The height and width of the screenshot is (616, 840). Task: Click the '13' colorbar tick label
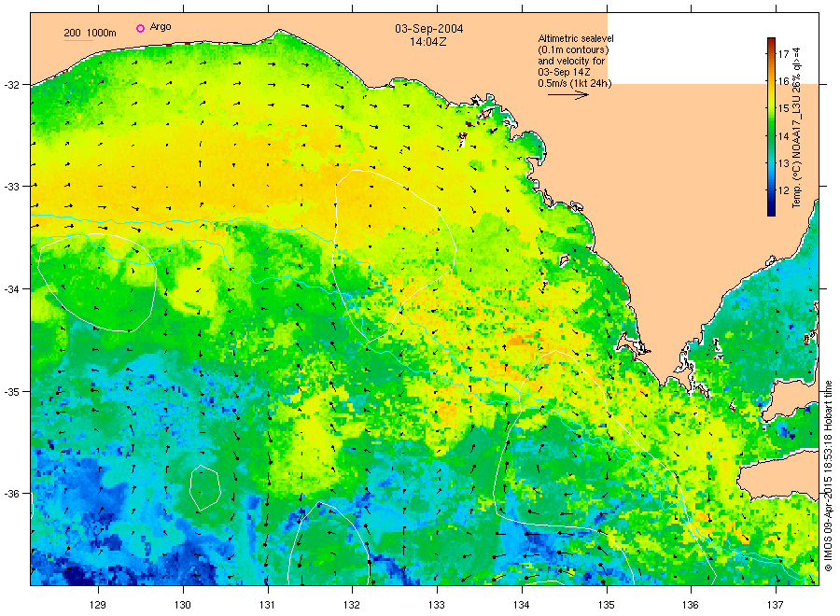[783, 163]
